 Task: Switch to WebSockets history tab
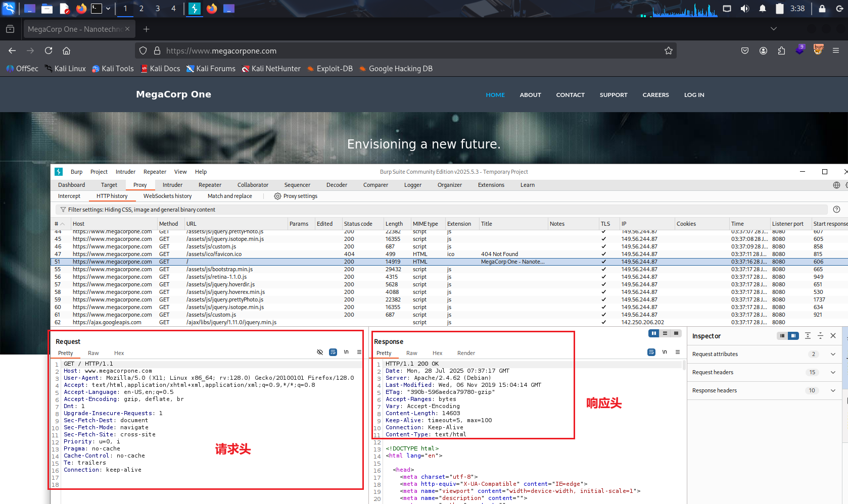pos(167,196)
